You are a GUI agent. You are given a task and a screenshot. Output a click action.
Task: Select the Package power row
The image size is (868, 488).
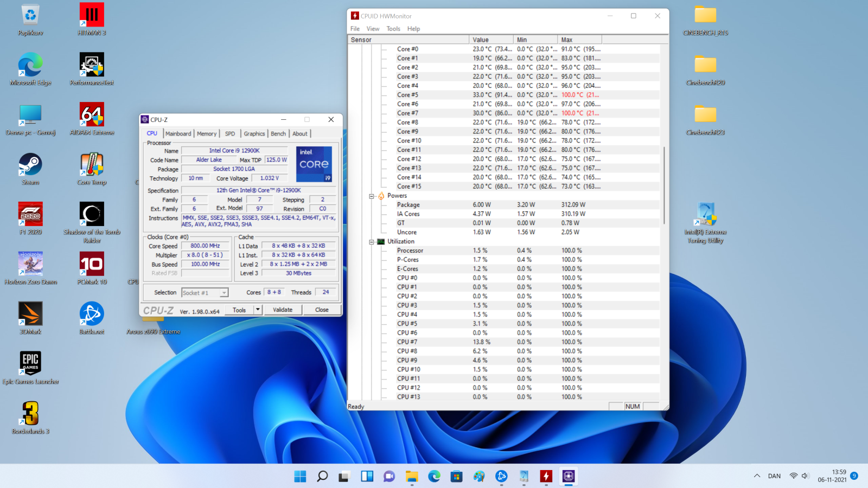(x=503, y=205)
